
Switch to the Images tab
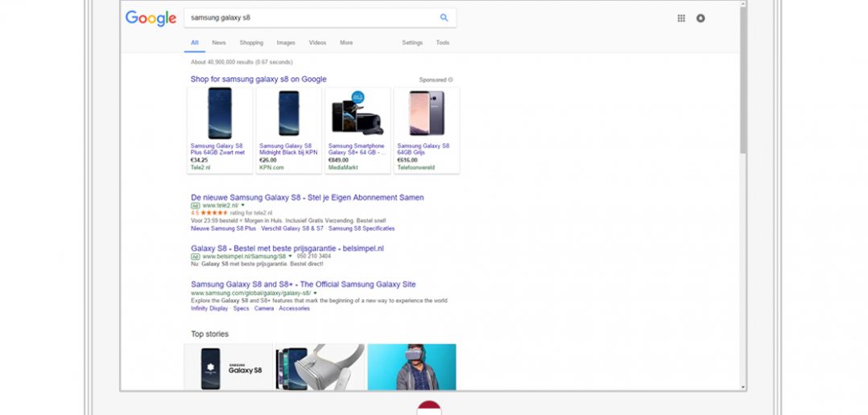coord(286,43)
